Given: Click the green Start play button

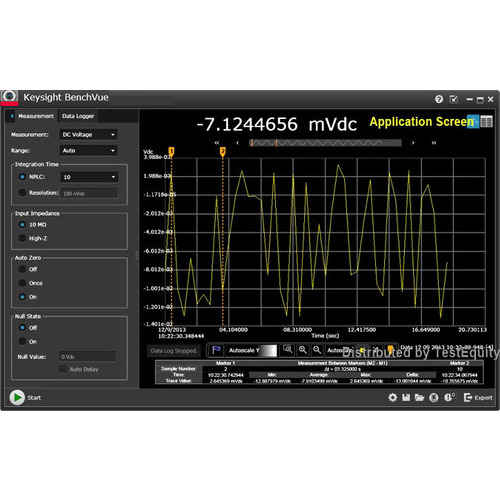Looking at the screenshot, I should click(x=17, y=397).
